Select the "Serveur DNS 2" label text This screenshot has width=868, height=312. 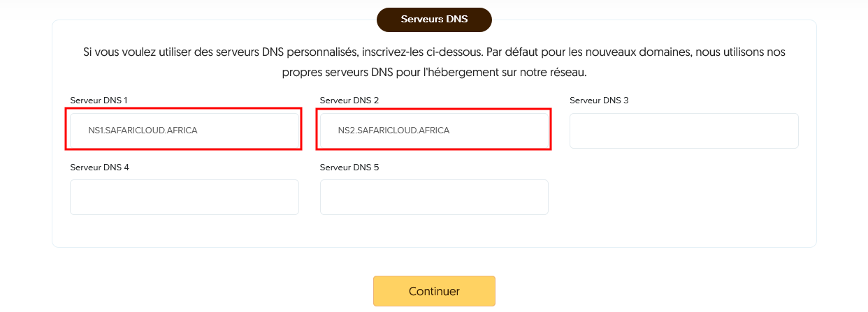[x=349, y=101]
